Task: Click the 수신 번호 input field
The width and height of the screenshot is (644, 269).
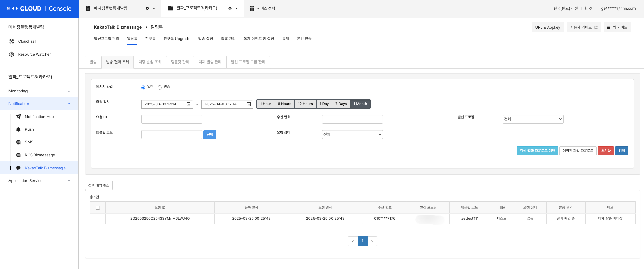Action: [x=352, y=119]
